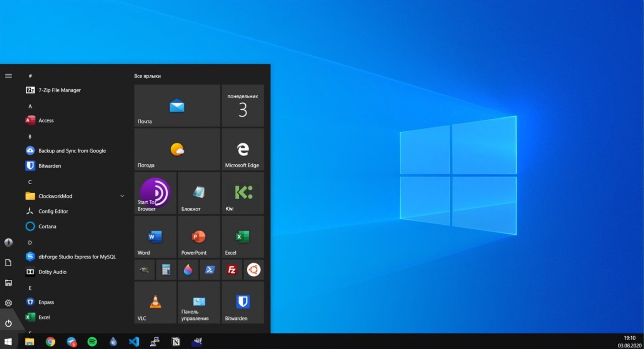Open the blue water-drop app on the taskbar
644x349 pixels.
[x=113, y=342]
